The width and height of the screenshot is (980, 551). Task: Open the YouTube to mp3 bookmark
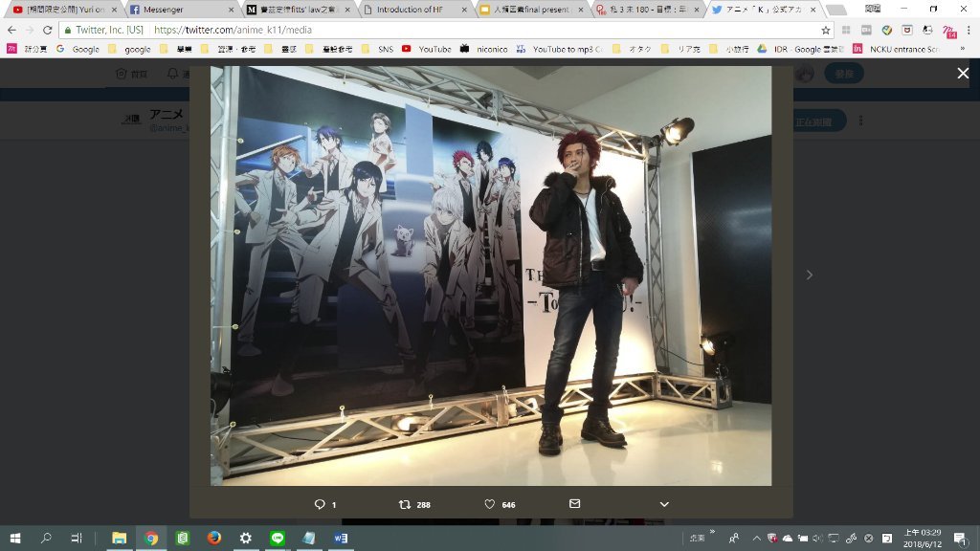click(x=559, y=49)
